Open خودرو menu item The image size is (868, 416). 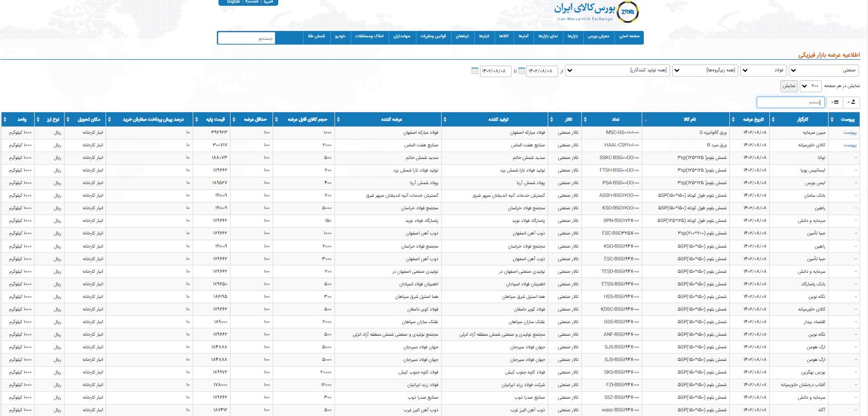point(340,37)
